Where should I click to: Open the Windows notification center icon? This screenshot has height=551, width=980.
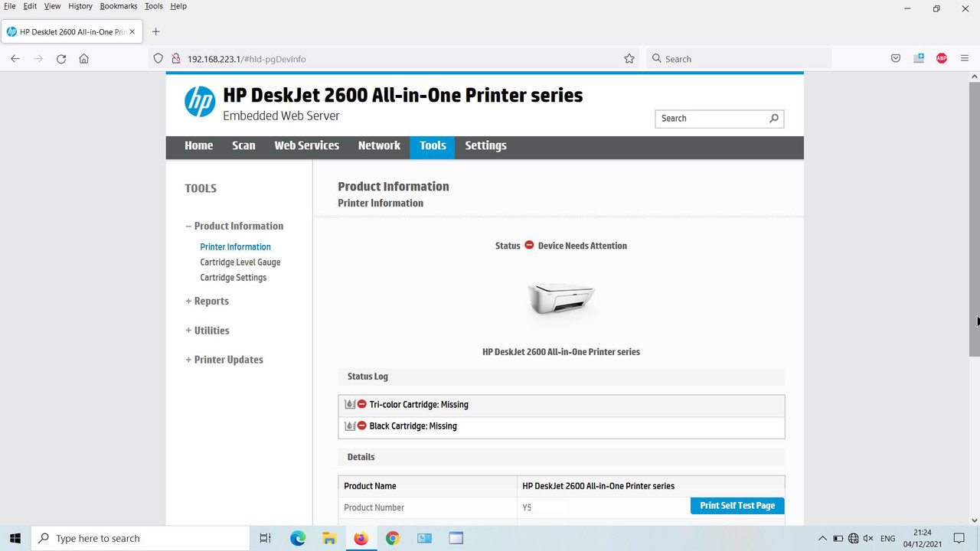(959, 538)
